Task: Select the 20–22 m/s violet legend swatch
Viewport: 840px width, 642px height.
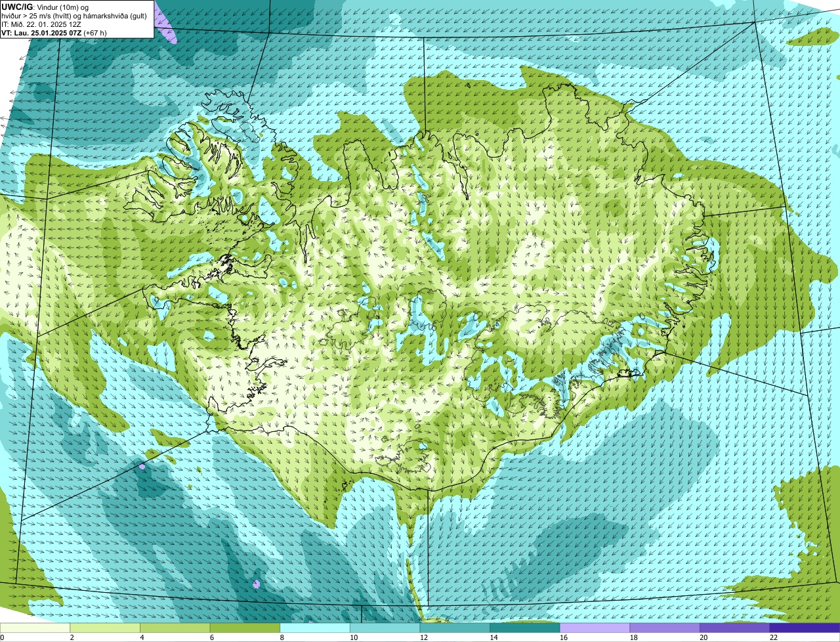Action: (x=734, y=628)
